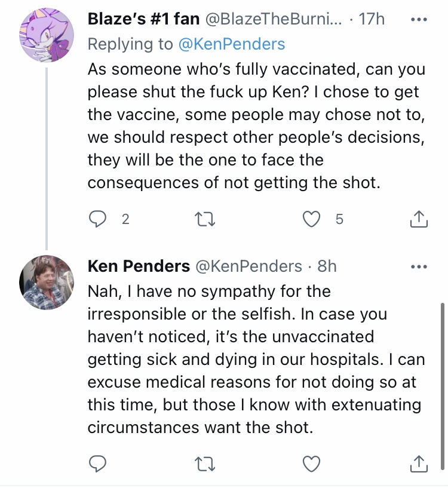Reply to Ken Penders' tweet
The image size is (448, 488).
[x=97, y=464]
